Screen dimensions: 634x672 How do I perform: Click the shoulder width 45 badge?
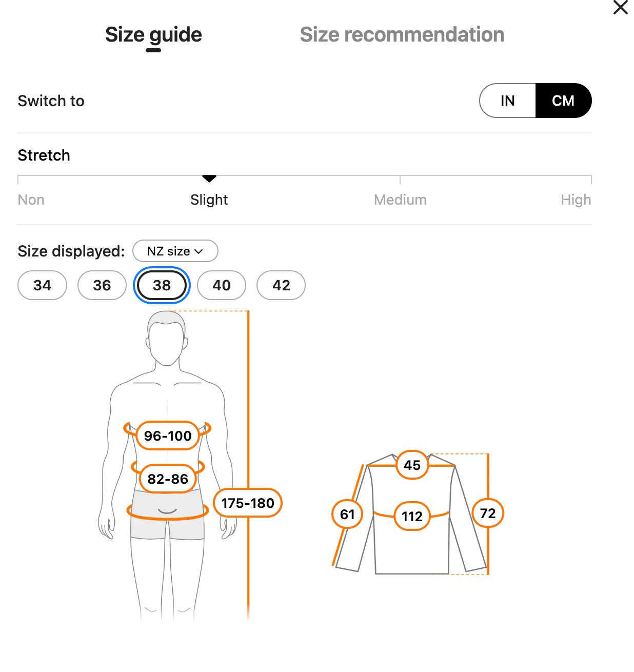pos(412,465)
